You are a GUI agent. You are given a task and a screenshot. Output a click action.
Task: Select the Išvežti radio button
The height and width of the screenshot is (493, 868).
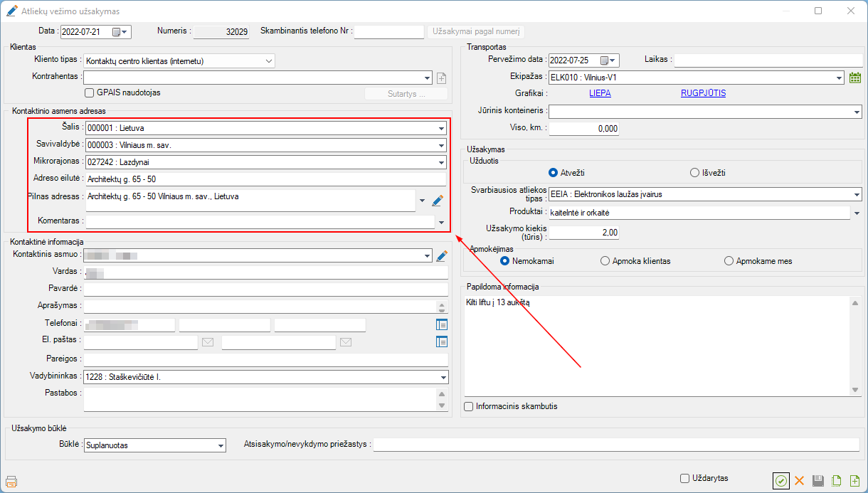(695, 173)
